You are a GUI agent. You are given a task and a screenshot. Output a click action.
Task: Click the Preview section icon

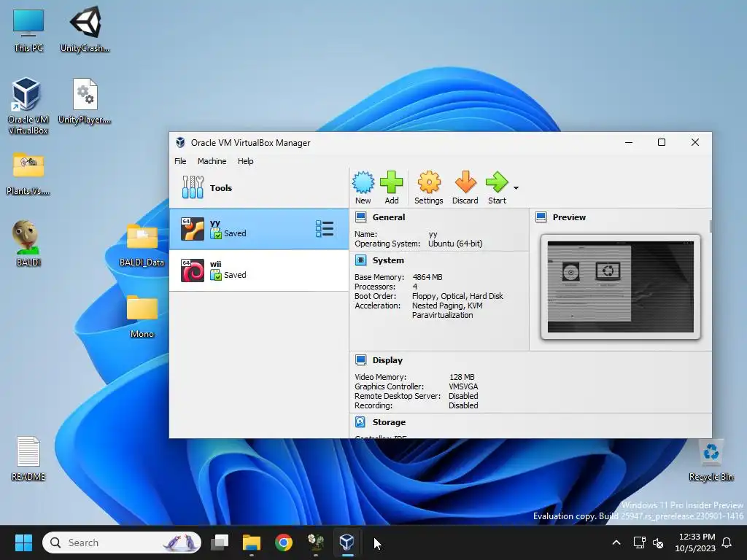pos(541,217)
